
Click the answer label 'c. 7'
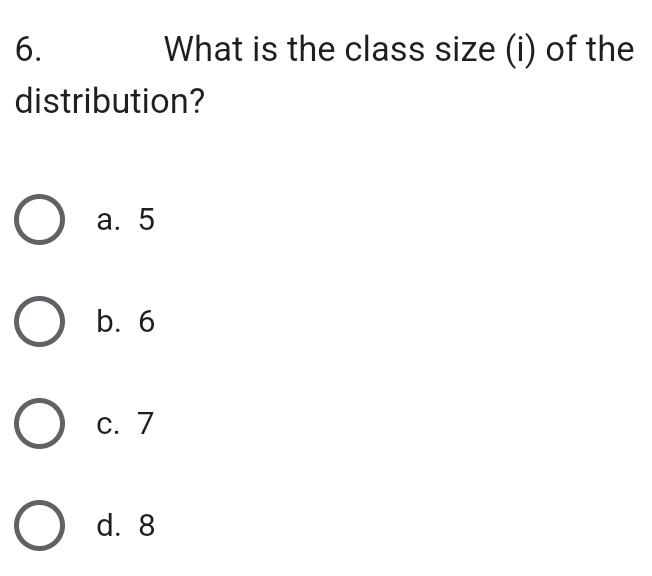click(x=125, y=423)
